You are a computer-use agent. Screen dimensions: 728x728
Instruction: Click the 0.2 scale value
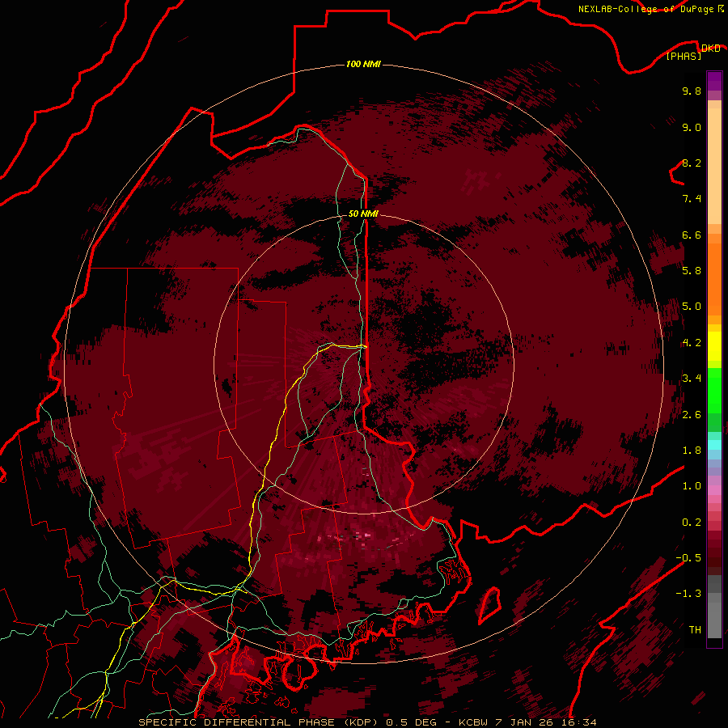click(x=692, y=523)
